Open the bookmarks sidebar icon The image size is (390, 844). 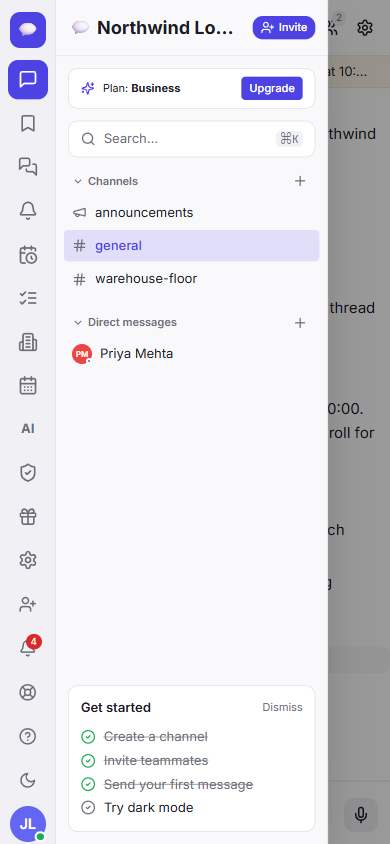[x=28, y=124]
